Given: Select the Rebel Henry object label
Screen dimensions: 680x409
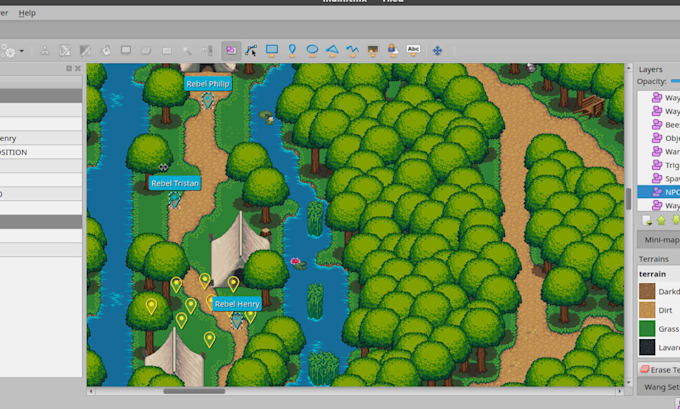Looking at the screenshot, I should click(x=237, y=304).
